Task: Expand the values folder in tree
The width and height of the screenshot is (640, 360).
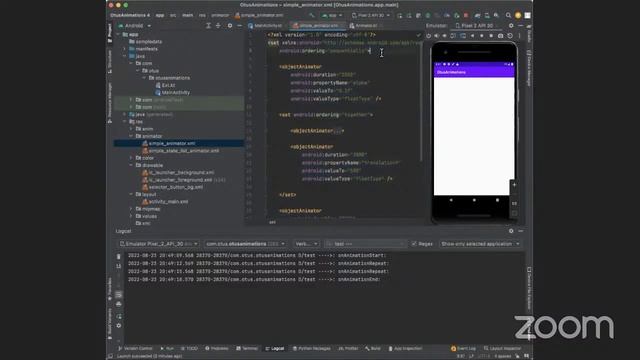Action: click(131, 216)
